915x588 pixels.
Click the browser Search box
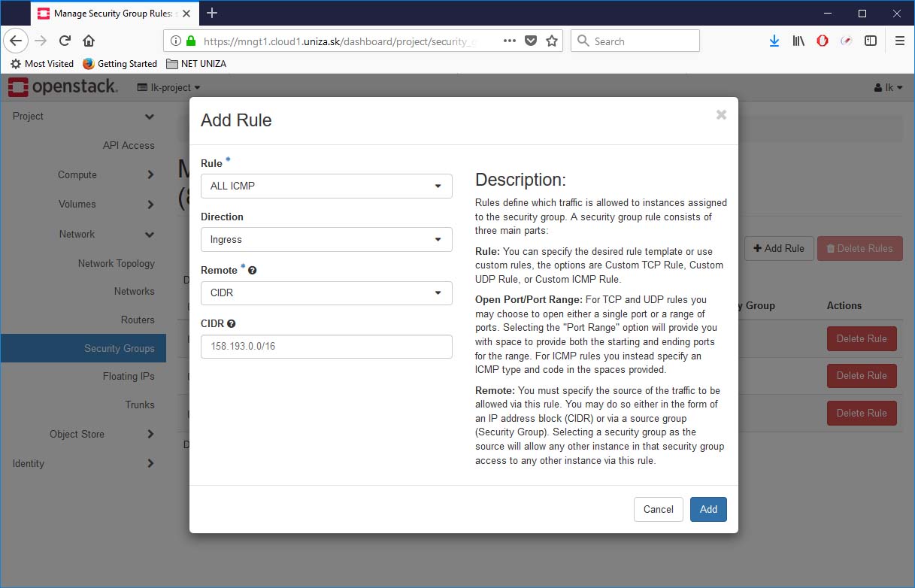[x=635, y=41]
